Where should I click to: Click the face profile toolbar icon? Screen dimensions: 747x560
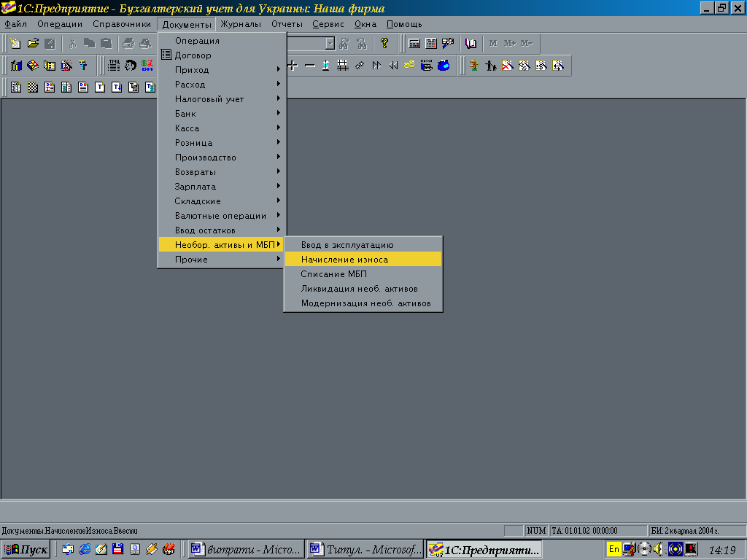[131, 65]
